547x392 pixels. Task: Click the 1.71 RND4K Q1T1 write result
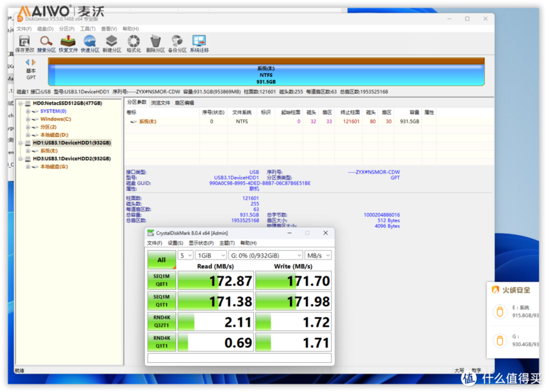coord(293,342)
